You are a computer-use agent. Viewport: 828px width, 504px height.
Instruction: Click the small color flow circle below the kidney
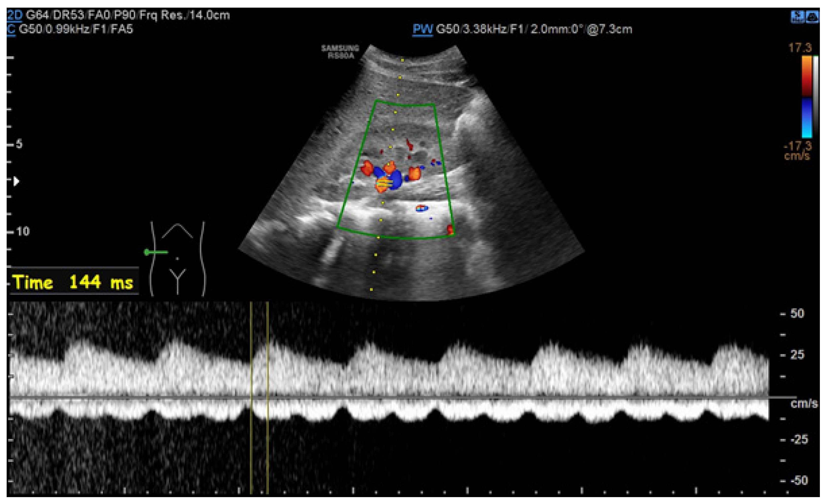pos(422,208)
